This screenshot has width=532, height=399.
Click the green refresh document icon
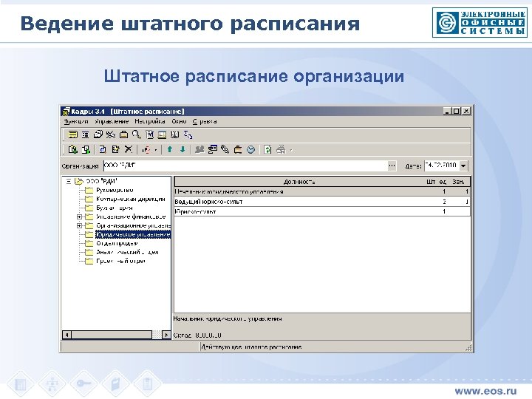[267, 149]
